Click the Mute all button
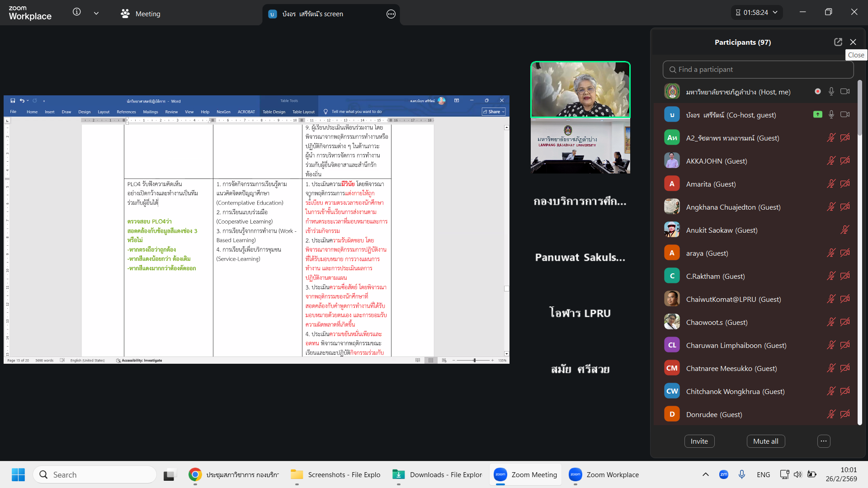Screen dimensions: 868x488 (765, 441)
